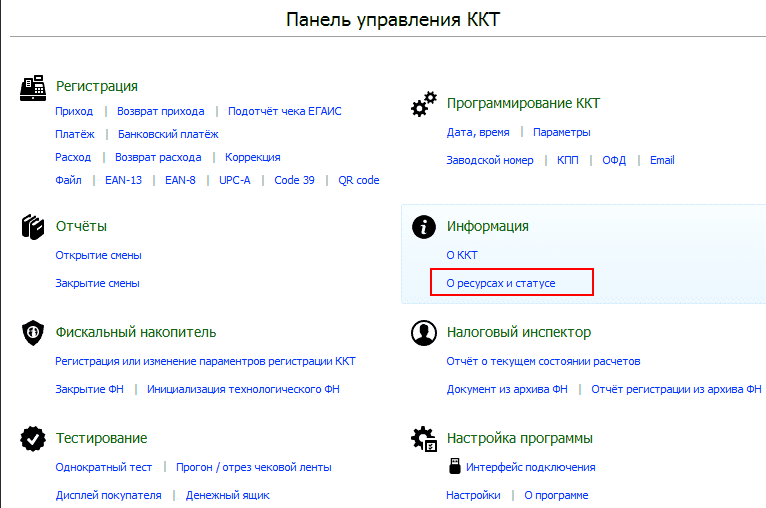
Task: Open Дисплей покупателя test
Action: point(108,495)
